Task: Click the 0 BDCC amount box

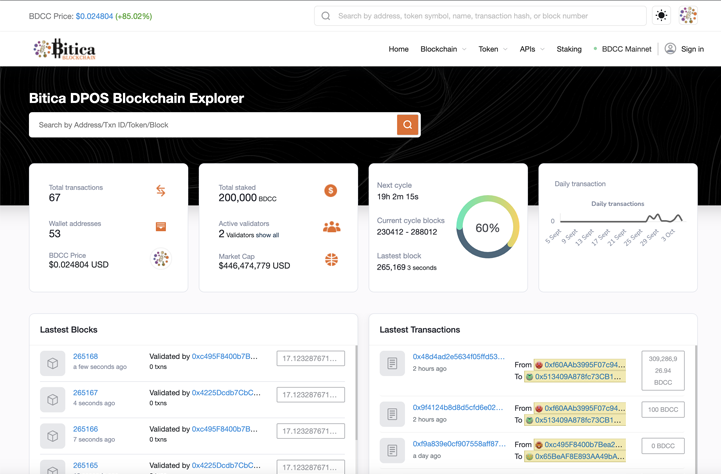Action: pyautogui.click(x=663, y=445)
